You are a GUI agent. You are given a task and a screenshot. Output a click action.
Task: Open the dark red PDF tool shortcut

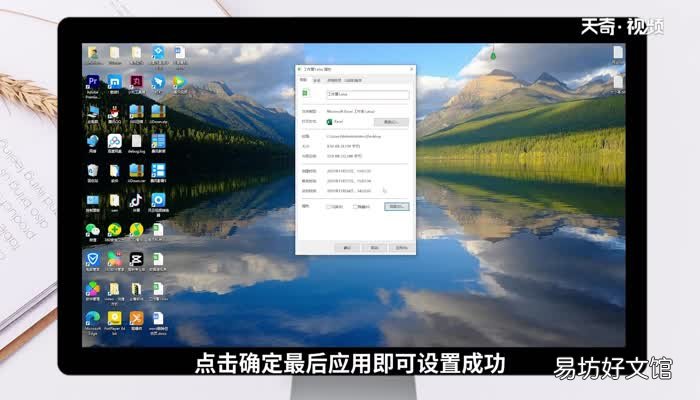point(136,84)
